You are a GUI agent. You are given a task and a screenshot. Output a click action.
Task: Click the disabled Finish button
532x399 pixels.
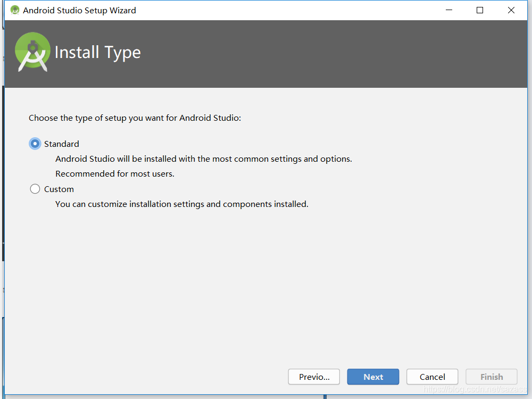pyautogui.click(x=491, y=377)
